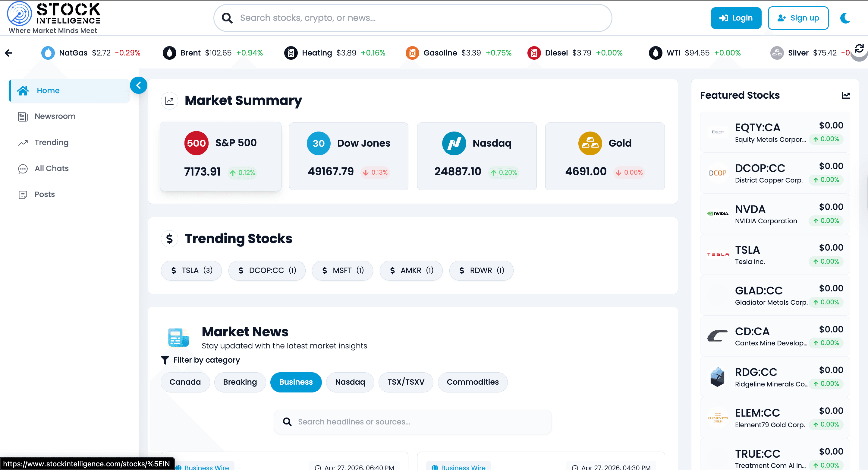The image size is (868, 470).
Task: Click the ticker back arrow
Action: tap(9, 53)
